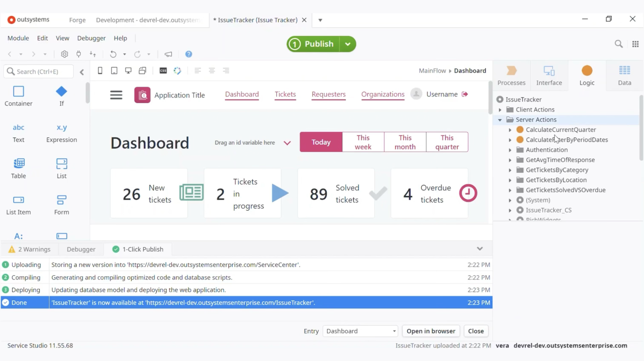
Task: Open the View menu
Action: (62, 38)
